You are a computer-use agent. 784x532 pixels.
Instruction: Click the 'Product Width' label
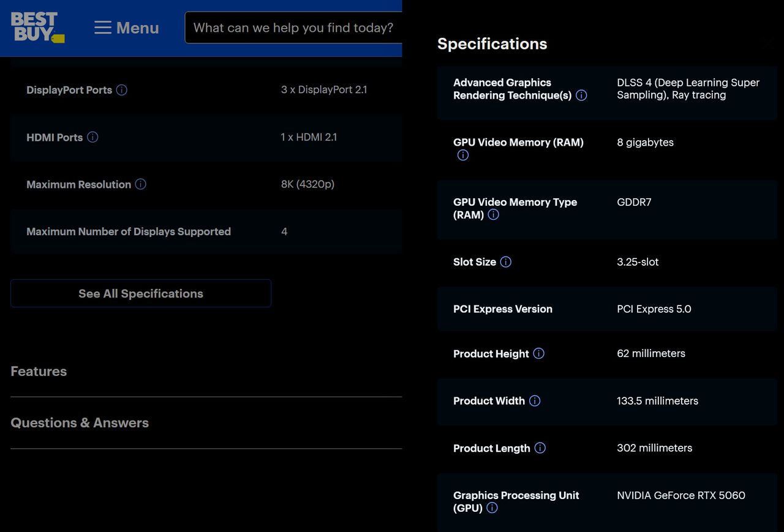click(489, 401)
